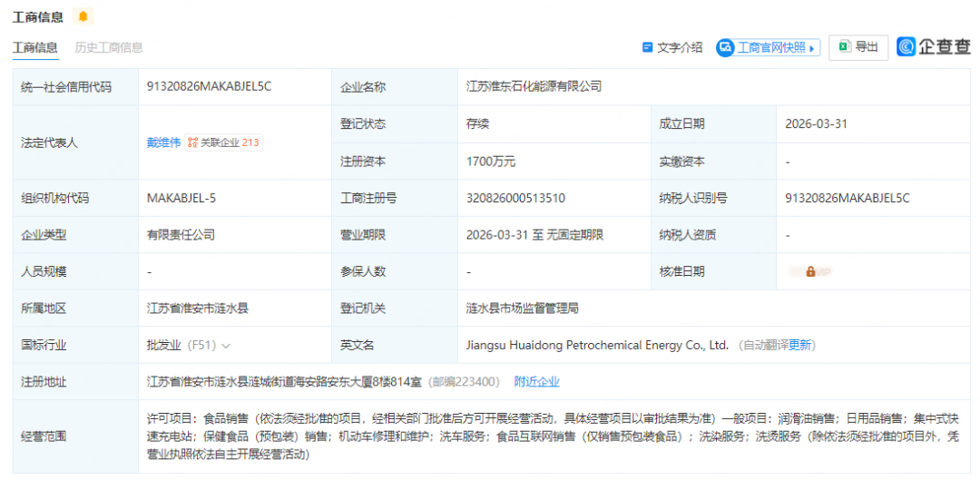Click the bell notification icon beside 工商信息
This screenshot has height=480, width=980.
click(83, 17)
